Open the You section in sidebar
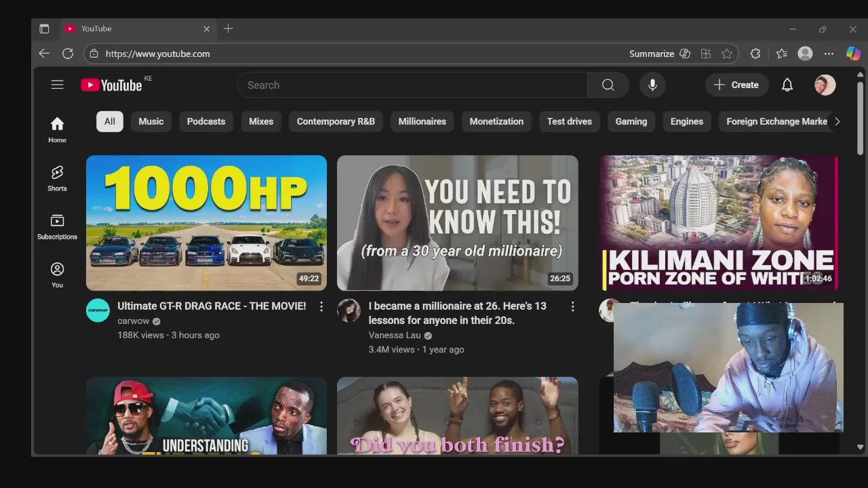868x488 pixels. point(57,274)
